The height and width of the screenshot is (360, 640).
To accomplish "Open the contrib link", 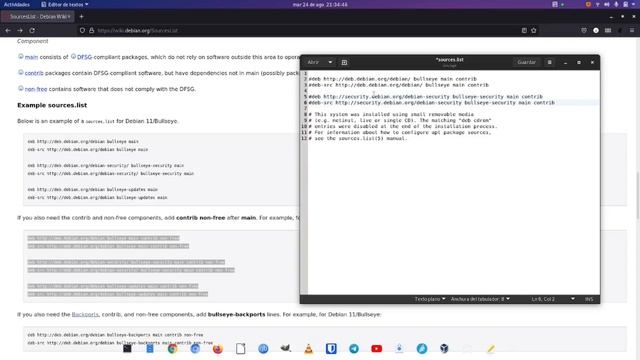I will point(34,73).
